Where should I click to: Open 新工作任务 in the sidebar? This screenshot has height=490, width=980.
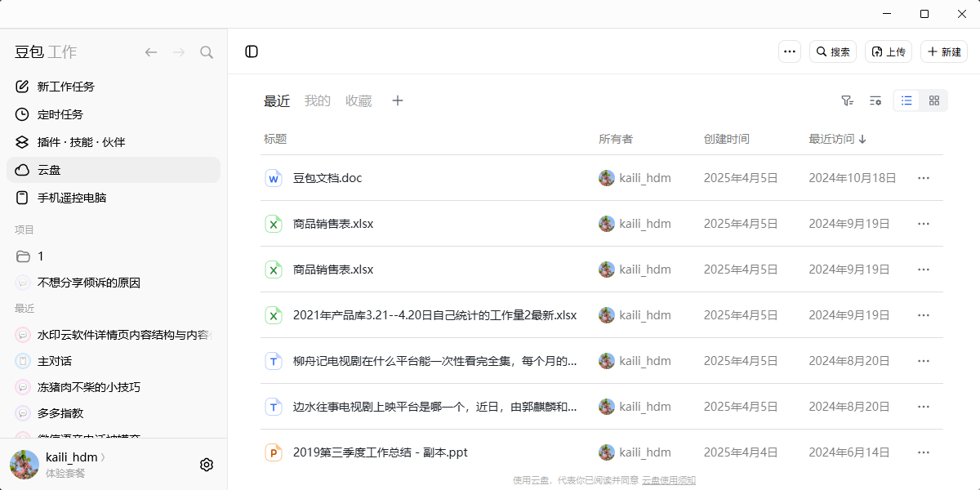[114, 87]
